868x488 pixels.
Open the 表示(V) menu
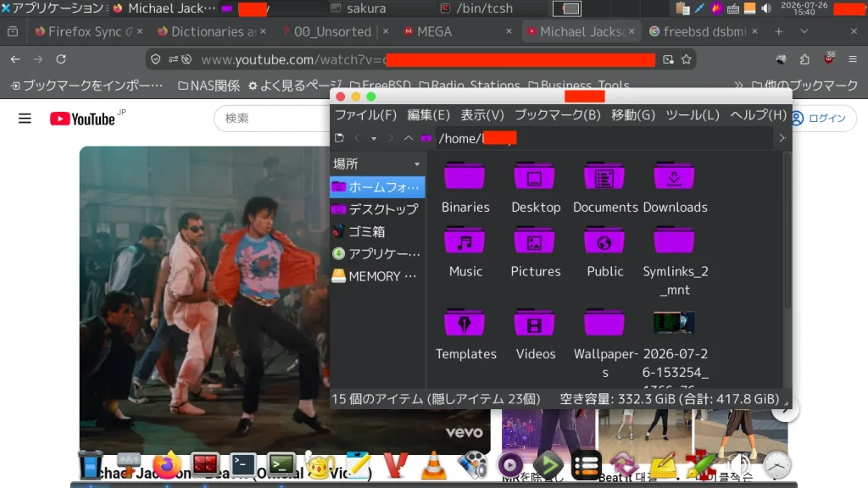(482, 114)
